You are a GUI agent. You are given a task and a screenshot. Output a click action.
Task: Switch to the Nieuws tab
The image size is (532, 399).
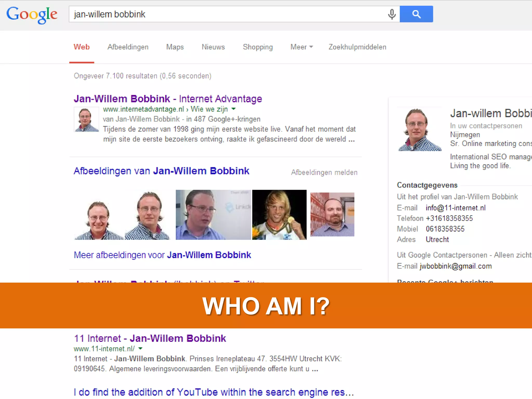pos(213,47)
